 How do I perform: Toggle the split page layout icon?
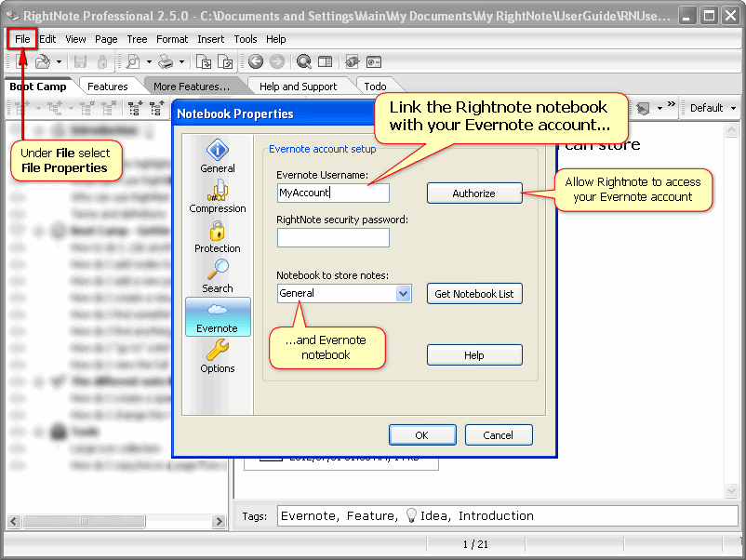coord(325,61)
